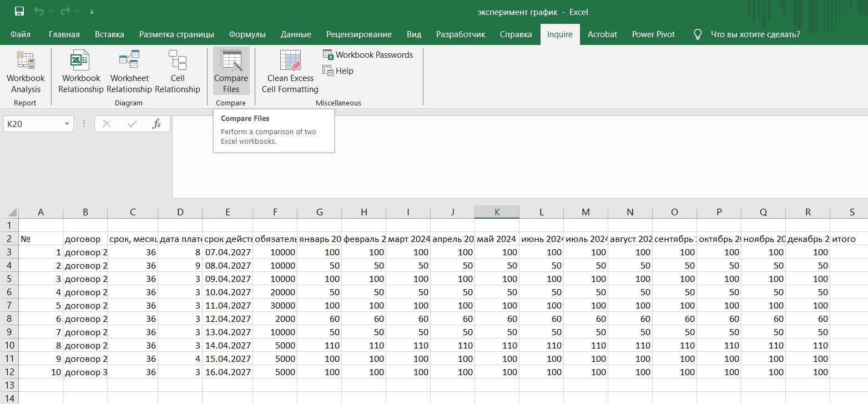The height and width of the screenshot is (404, 868).
Task: Click the 'Что вы хотите сделать?' search box
Action: pos(755,34)
